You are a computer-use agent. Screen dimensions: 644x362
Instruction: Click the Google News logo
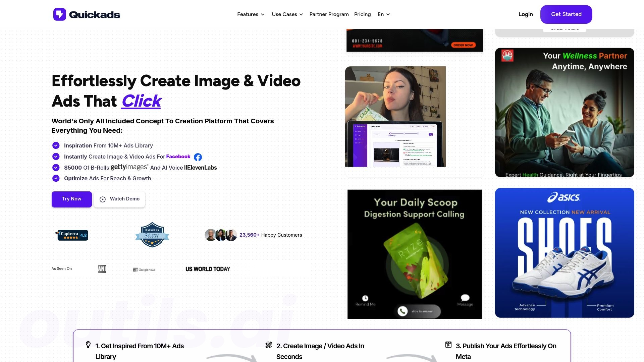144,269
